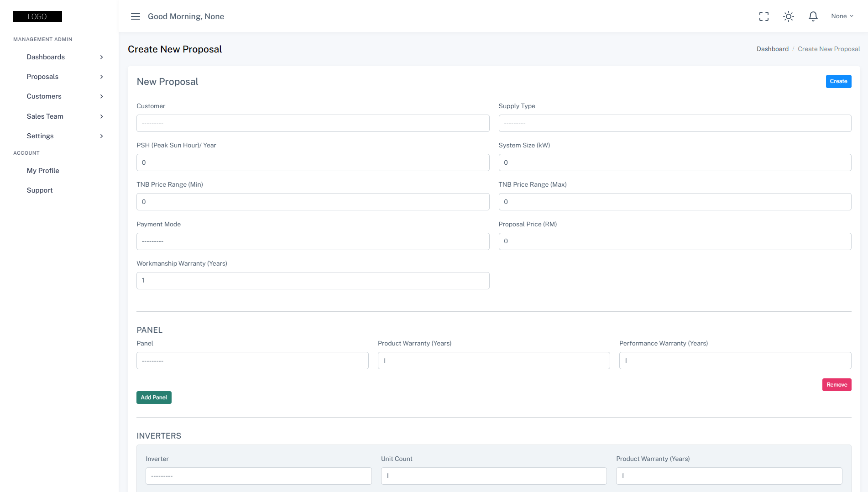Open the notifications bell

coord(813,16)
